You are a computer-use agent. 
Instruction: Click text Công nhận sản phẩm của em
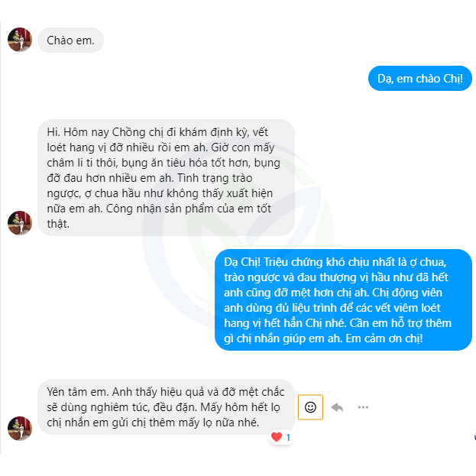click(181, 209)
